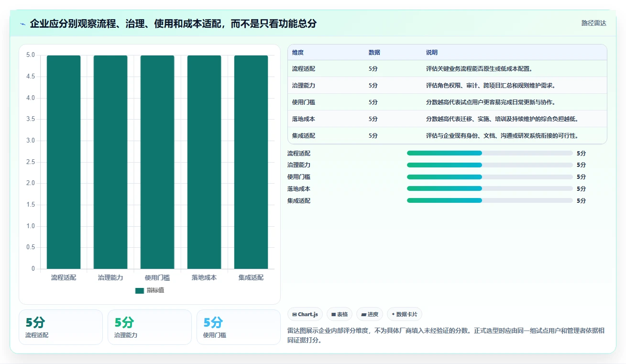The width and height of the screenshot is (626, 364).
Task: Click the 维度 table column header
Action: (x=298, y=53)
